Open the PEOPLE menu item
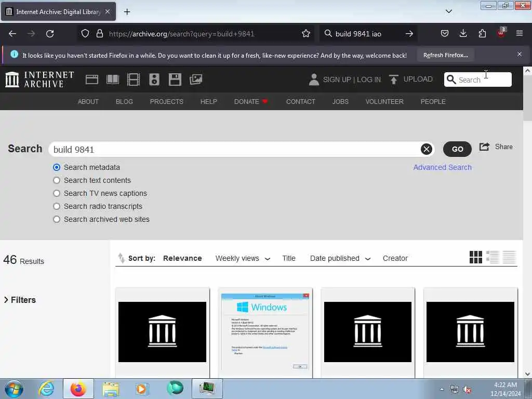This screenshot has height=399, width=532. [x=433, y=101]
